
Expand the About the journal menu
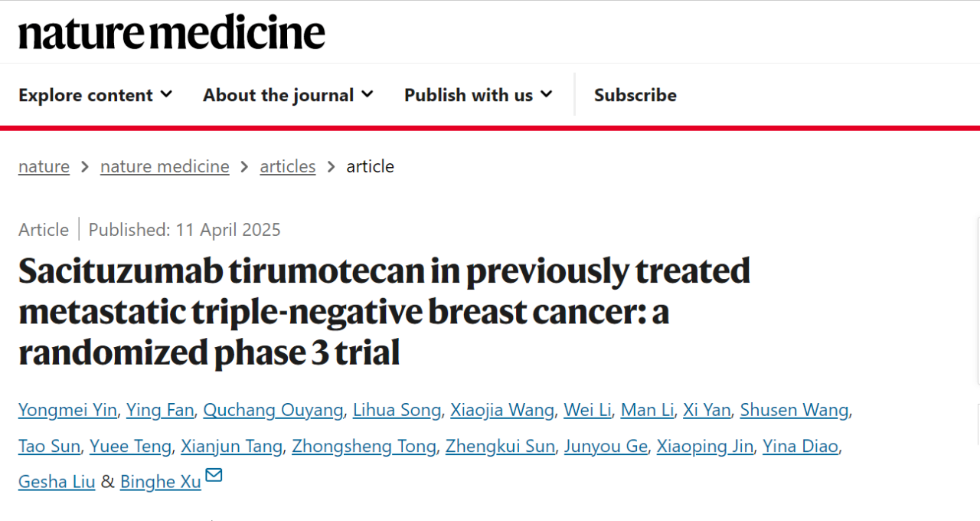(x=288, y=95)
